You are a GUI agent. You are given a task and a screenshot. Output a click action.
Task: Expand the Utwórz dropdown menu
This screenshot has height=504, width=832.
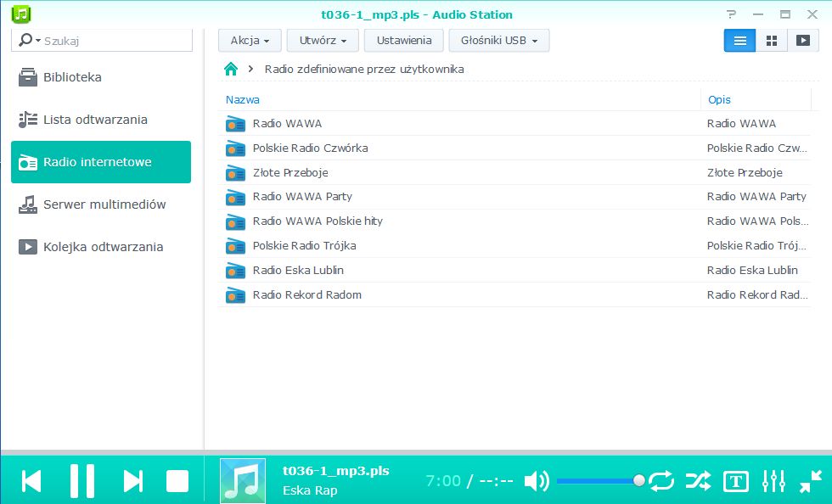(323, 41)
